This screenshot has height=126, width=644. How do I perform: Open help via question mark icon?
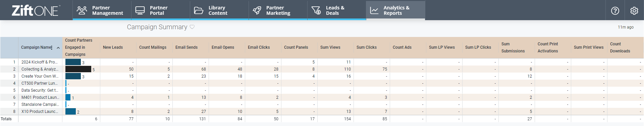(615, 11)
